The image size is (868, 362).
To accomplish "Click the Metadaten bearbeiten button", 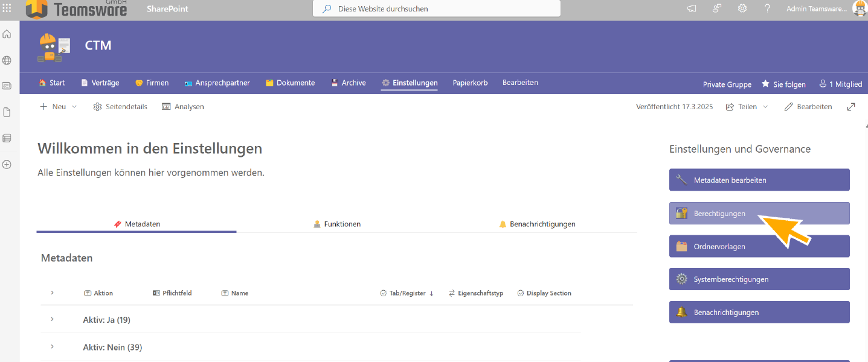I will click(759, 180).
